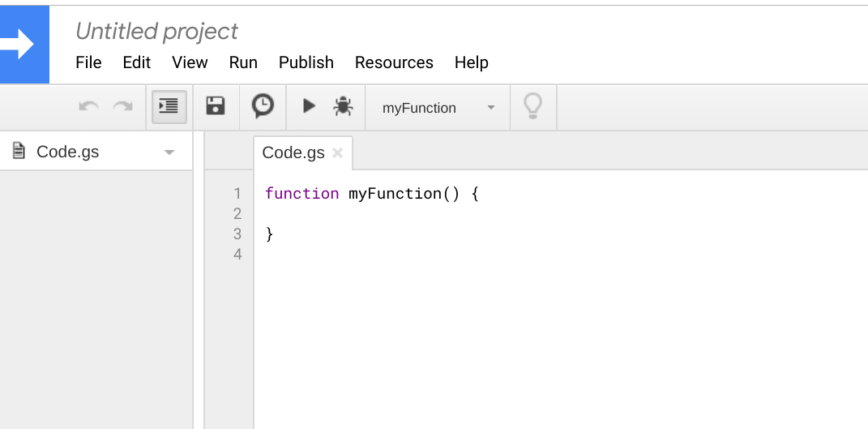Close the Code.gs editor tab
The width and height of the screenshot is (868, 429).
pos(338,152)
